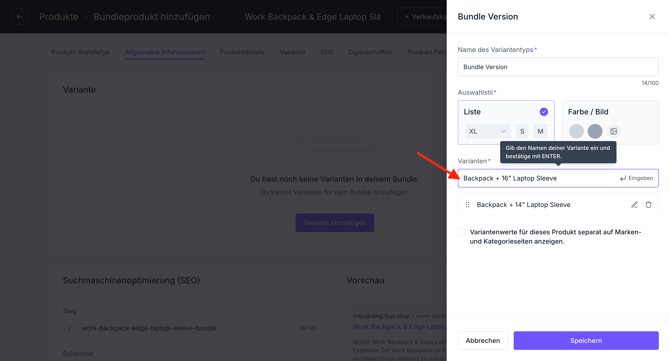Toggle the Liste selection checkmark
670x361 pixels.
tap(544, 112)
